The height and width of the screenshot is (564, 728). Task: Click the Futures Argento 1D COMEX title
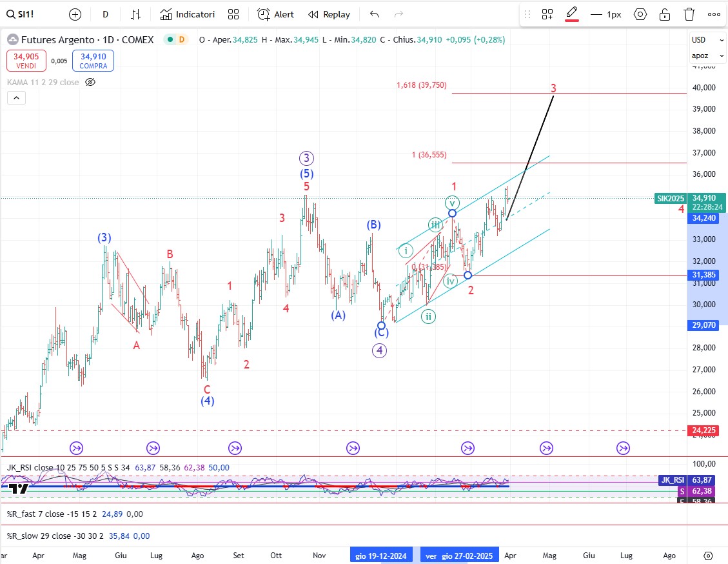pos(87,40)
